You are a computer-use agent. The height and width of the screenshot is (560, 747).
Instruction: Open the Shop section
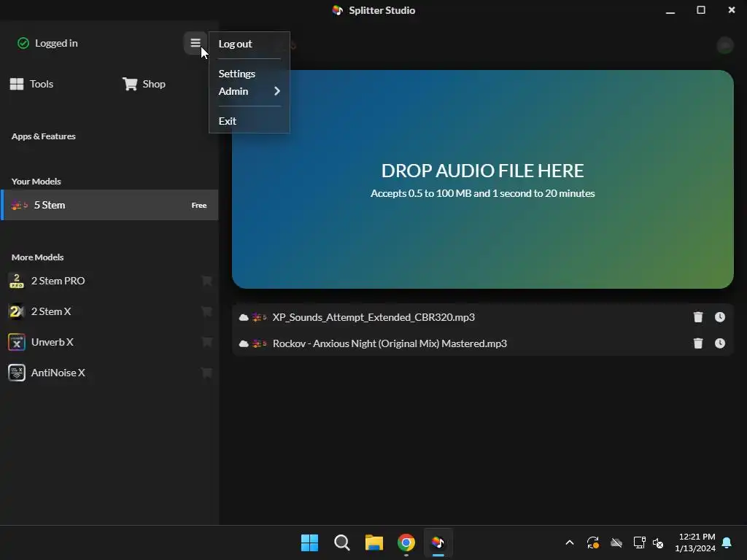click(x=144, y=84)
